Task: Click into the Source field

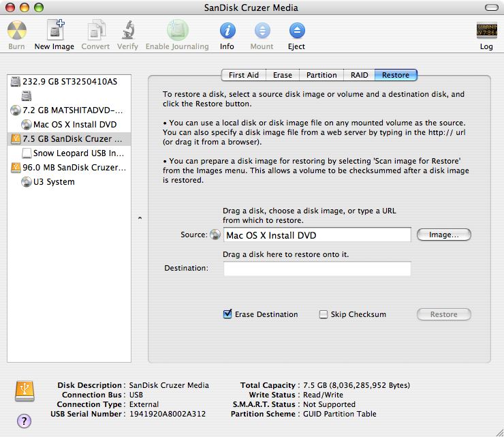Action: [317, 235]
